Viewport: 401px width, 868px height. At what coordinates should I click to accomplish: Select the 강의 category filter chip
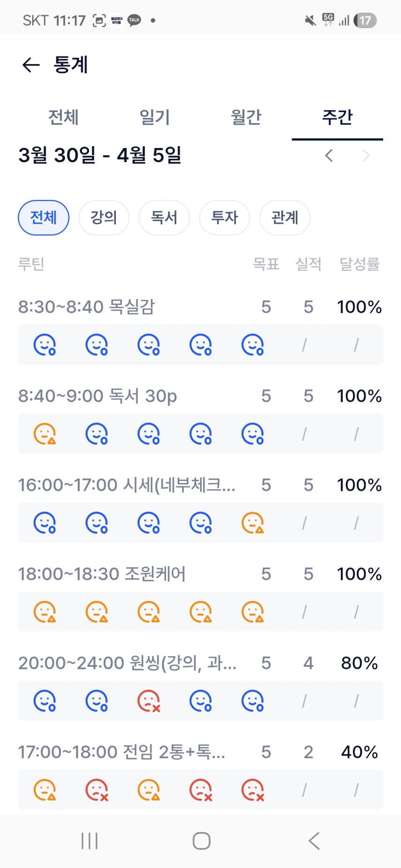[x=104, y=218]
